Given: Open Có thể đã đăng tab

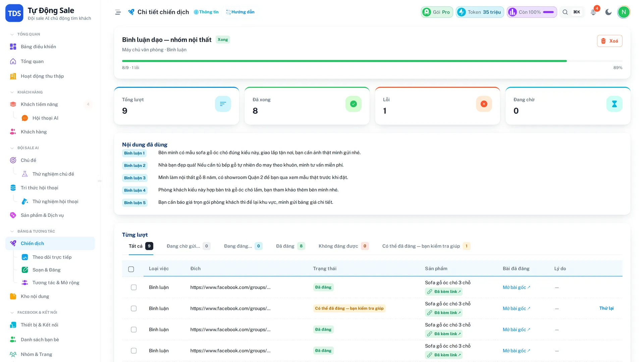Looking at the screenshot, I should [x=426, y=246].
